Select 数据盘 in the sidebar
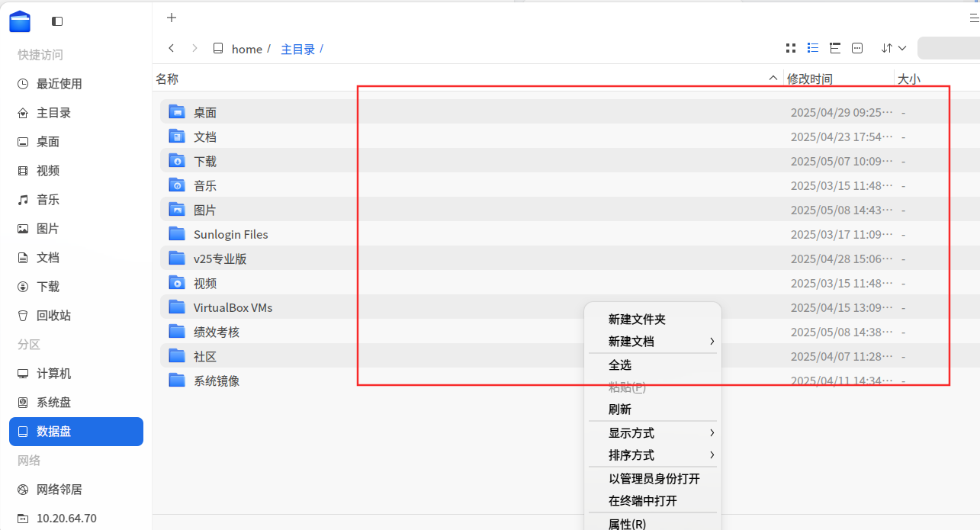The image size is (980, 530). [x=76, y=432]
